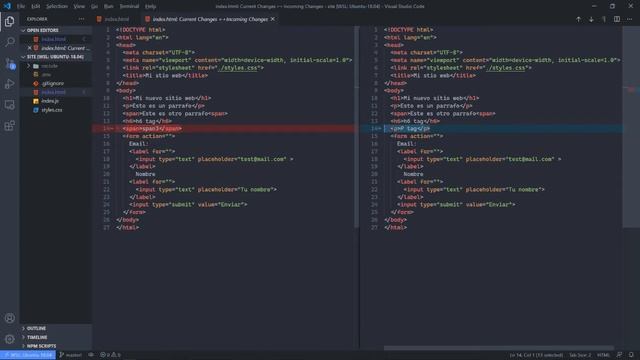Open the Source Control view with badge
This screenshot has height=360, width=640.
(9, 63)
